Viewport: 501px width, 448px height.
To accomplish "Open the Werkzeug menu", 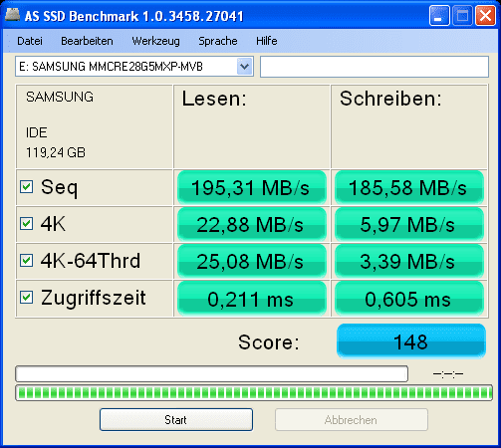I will click(155, 41).
